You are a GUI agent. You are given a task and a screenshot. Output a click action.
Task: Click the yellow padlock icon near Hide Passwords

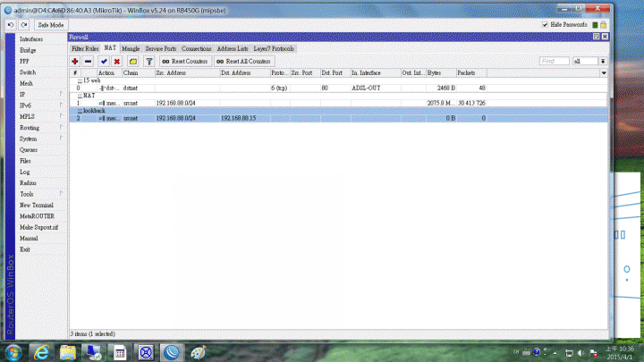(604, 25)
